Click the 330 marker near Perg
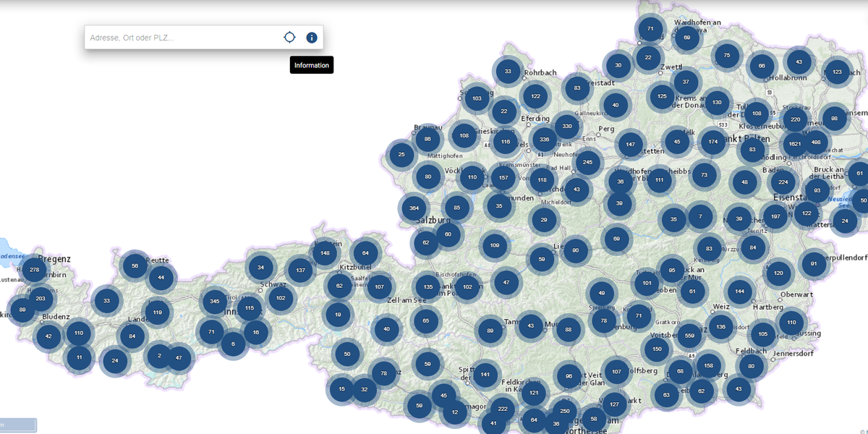This screenshot has height=434, width=868. [x=566, y=125]
